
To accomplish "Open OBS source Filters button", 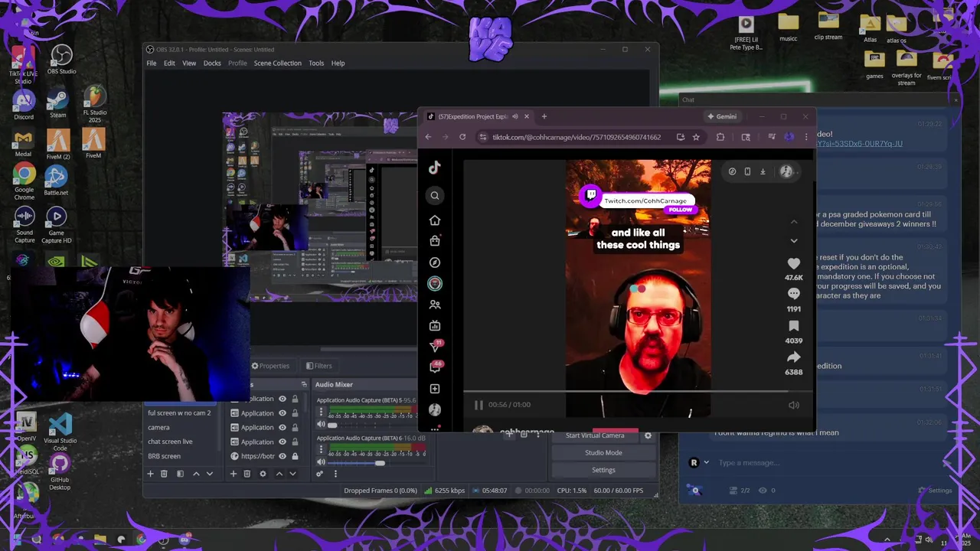I will click(318, 366).
